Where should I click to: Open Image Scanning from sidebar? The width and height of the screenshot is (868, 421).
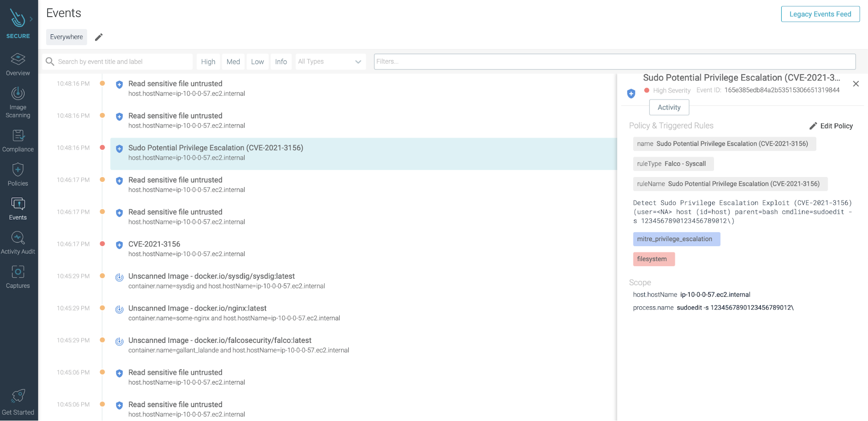(x=18, y=102)
